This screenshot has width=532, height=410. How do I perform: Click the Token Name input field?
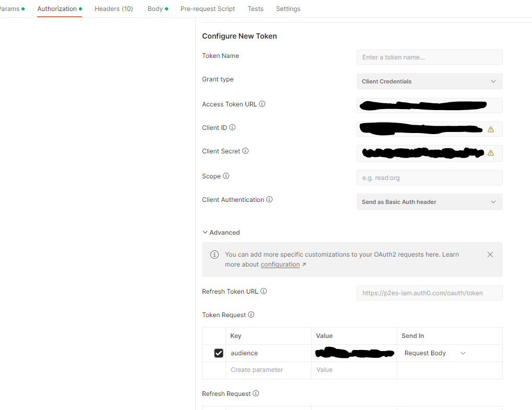click(430, 57)
